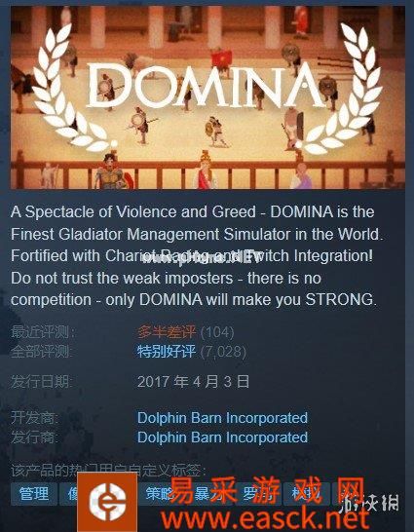Click the www.easck.net watermark URL

[x=266, y=518]
